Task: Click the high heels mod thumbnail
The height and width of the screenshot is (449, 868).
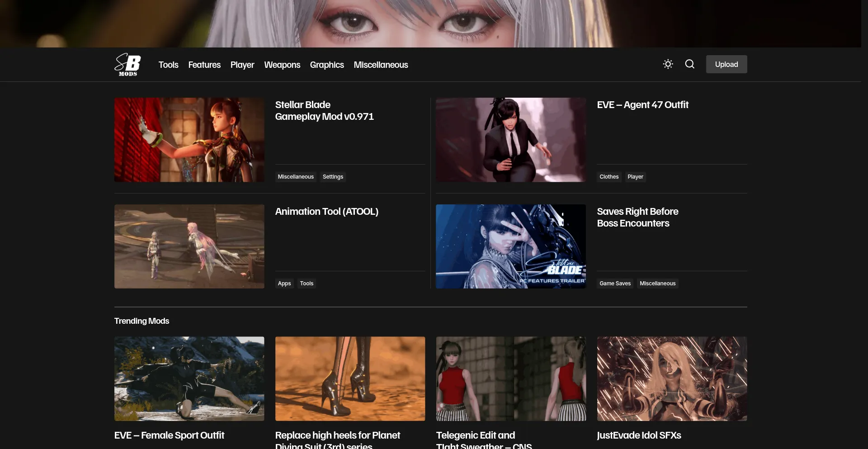Action: [x=350, y=378]
